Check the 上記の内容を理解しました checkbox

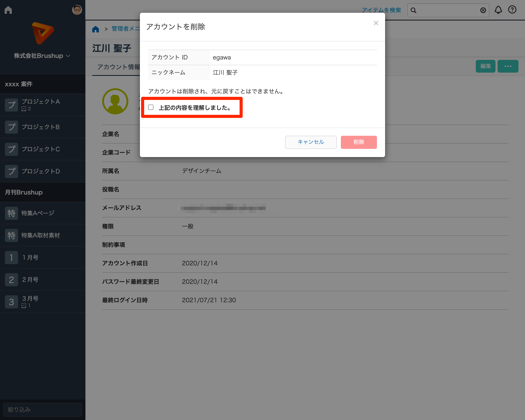[x=151, y=107]
